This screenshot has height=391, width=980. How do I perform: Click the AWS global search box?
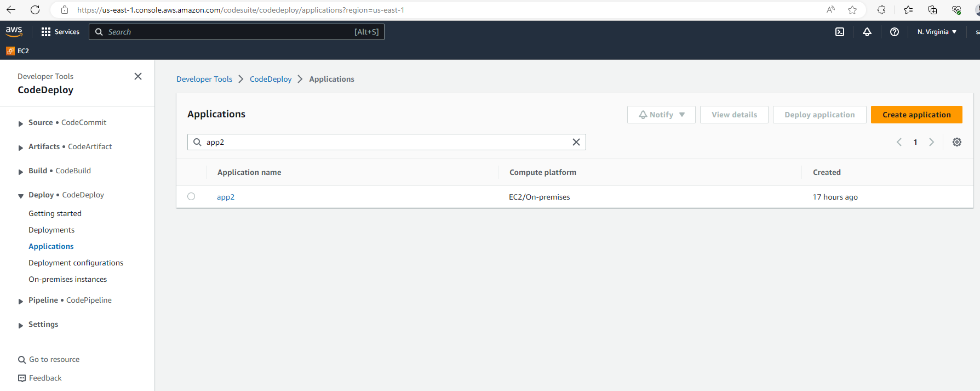tap(237, 32)
